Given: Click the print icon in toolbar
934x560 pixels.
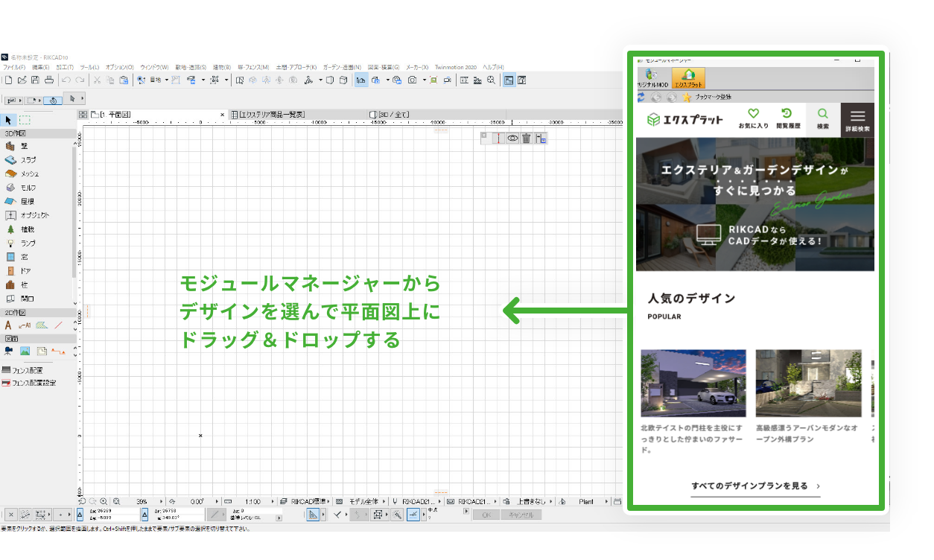Looking at the screenshot, I should pyautogui.click(x=49, y=80).
